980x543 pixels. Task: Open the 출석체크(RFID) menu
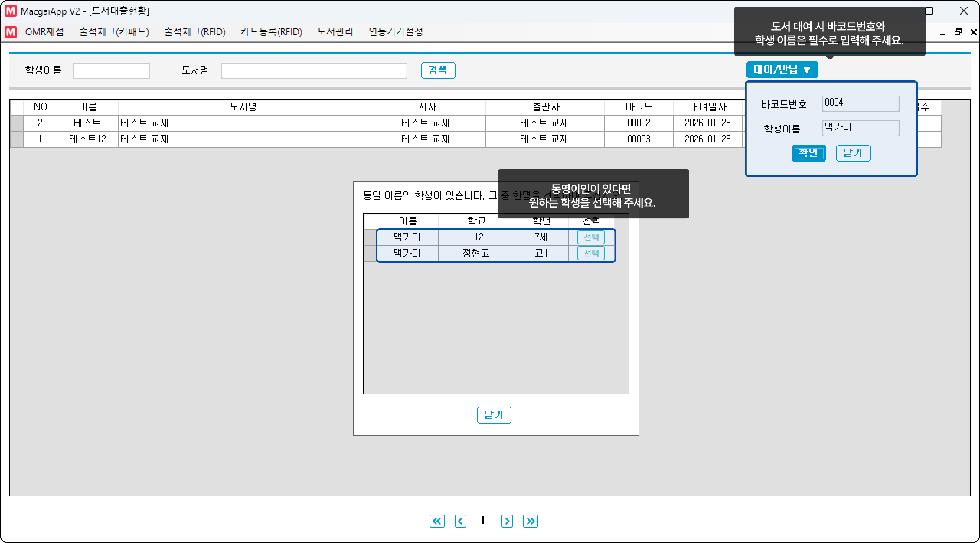194,32
